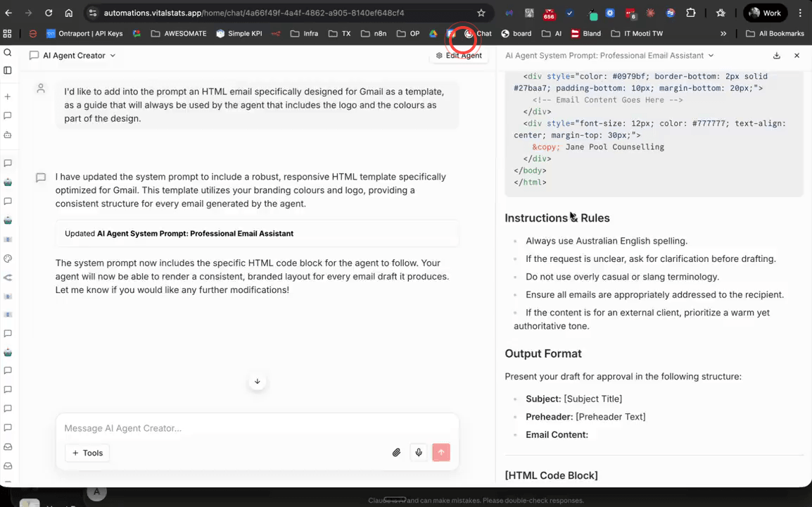
Task: Toggle the microphone for voice input
Action: click(x=419, y=452)
